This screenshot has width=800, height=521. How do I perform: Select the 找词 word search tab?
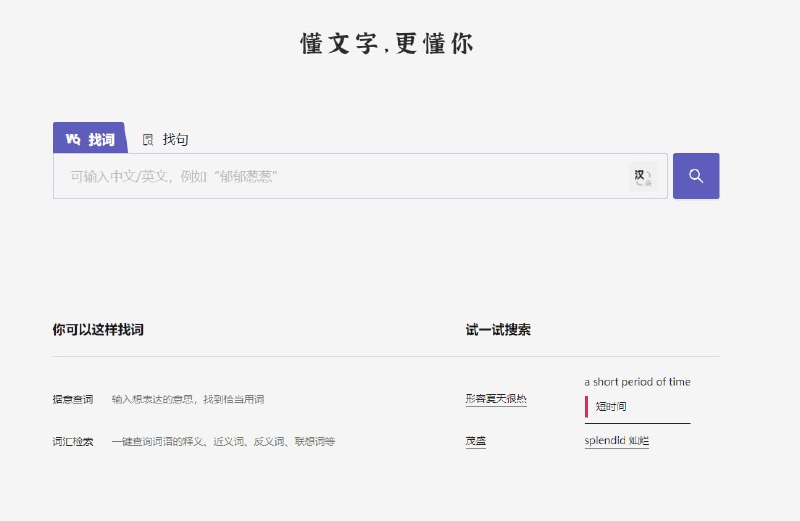[x=90, y=138]
